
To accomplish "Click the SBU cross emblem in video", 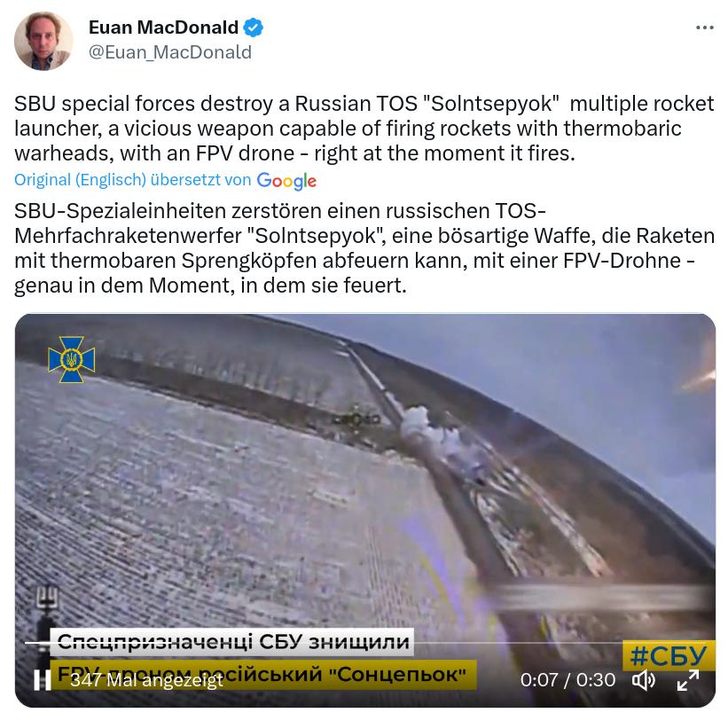I will [x=72, y=359].
